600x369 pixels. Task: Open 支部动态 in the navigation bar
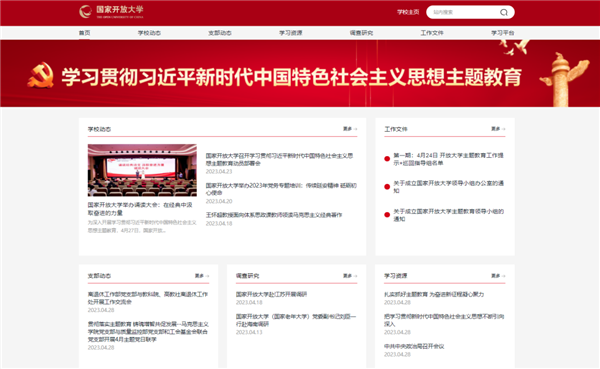click(x=220, y=33)
